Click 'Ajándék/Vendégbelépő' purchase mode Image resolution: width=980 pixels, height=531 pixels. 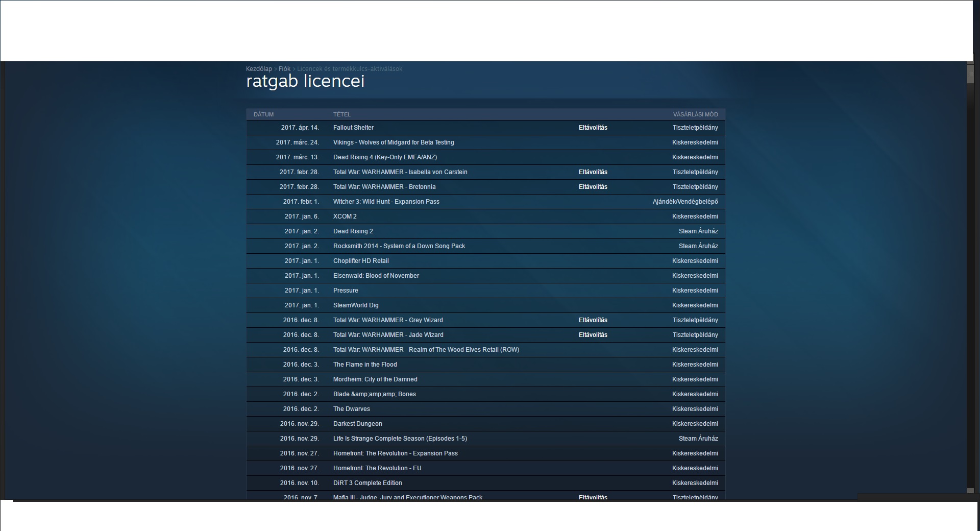pos(685,202)
